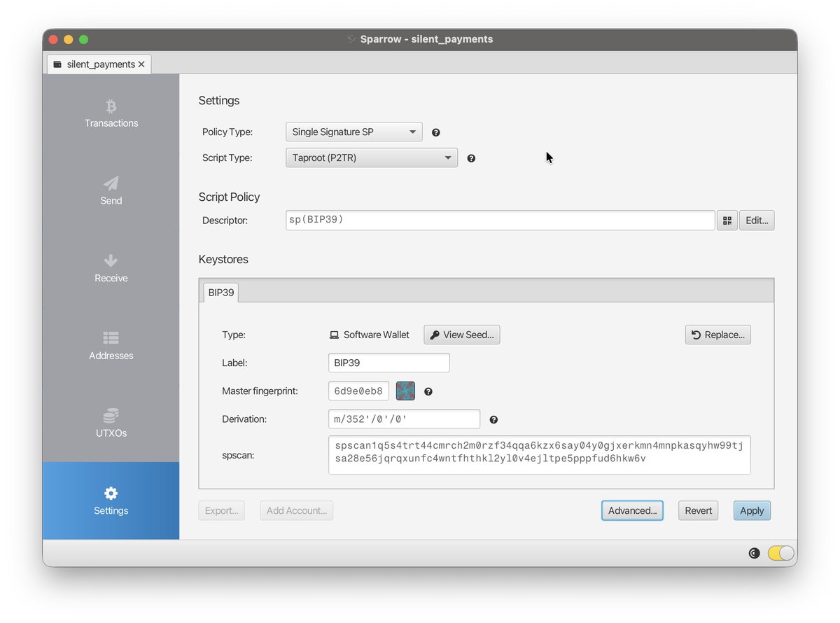Screen dimensions: 840x623
Task: Click the spscan key text area
Action: (x=540, y=455)
